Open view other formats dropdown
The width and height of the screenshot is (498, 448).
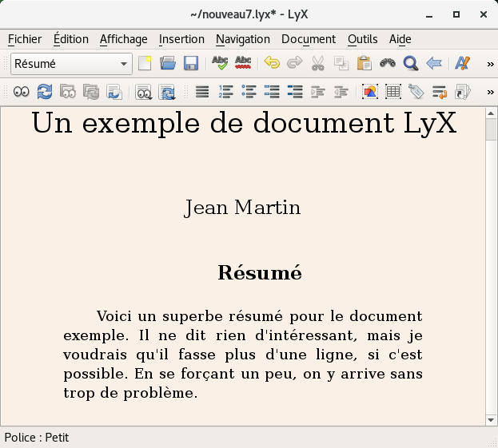pos(144,92)
